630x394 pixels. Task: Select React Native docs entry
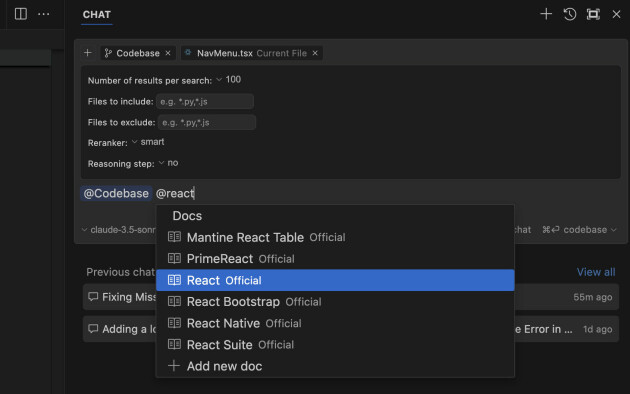coord(335,323)
